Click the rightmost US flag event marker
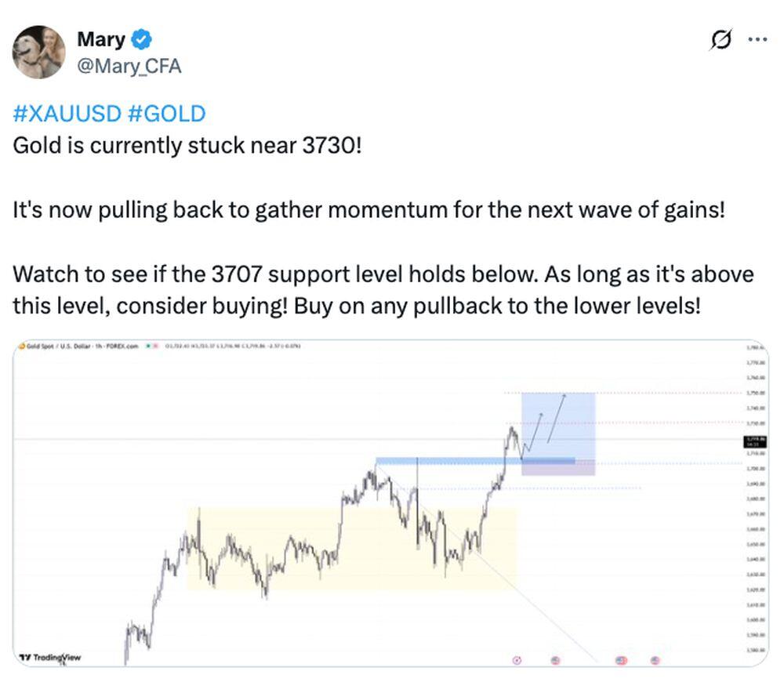This screenshot has width=784, height=682. [x=655, y=660]
